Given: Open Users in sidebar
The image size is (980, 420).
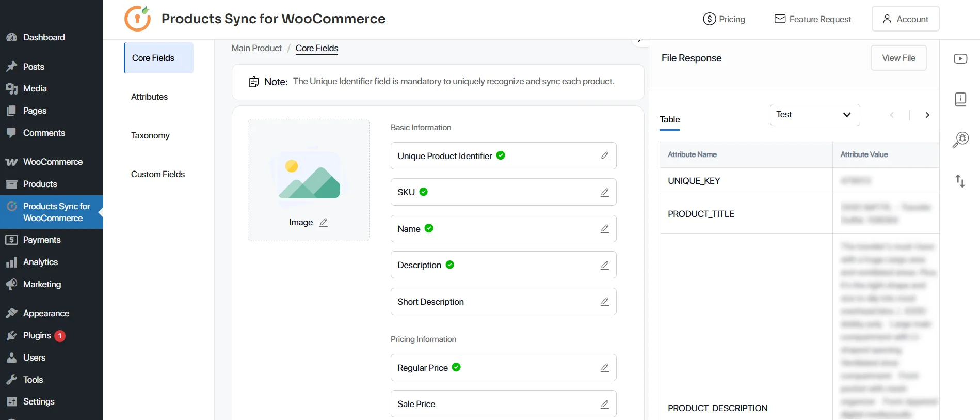Looking at the screenshot, I should pos(52,357).
